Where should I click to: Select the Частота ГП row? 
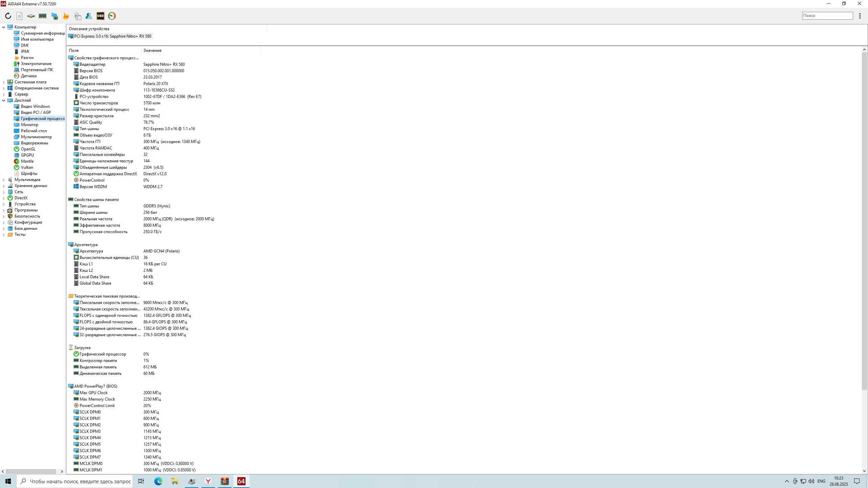click(137, 142)
